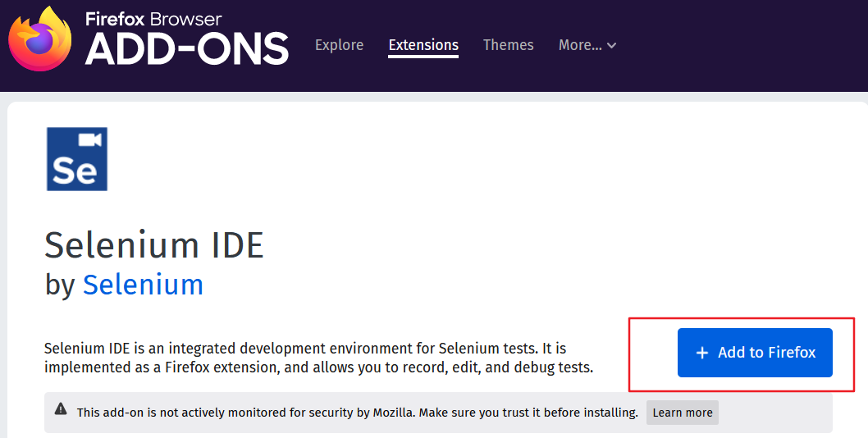Click the 'by' author line
The image size is (868, 438).
pos(124,285)
